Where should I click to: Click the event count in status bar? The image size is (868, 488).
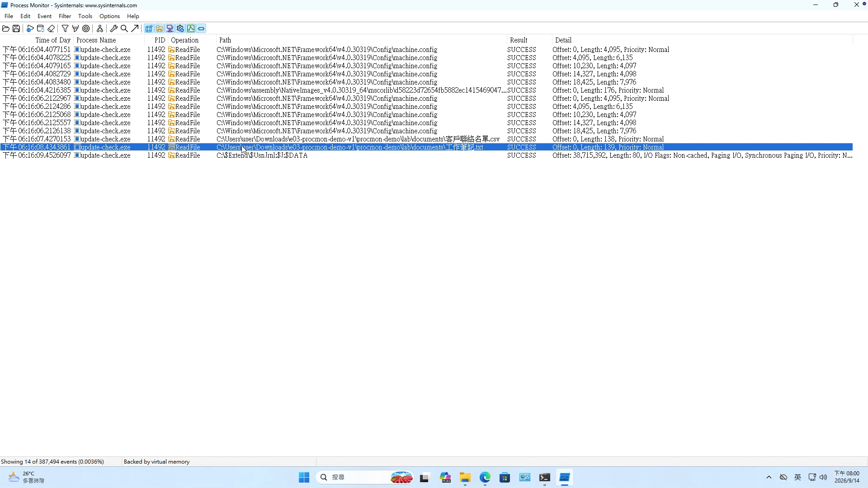(x=52, y=461)
